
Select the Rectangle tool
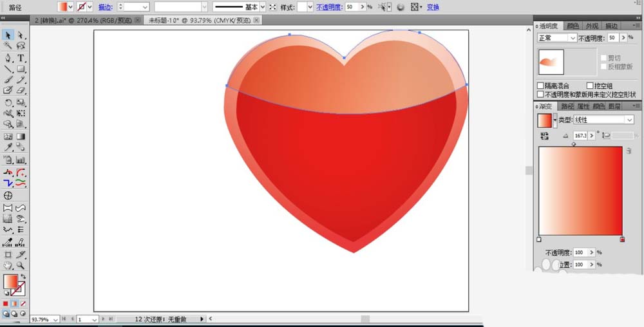pyautogui.click(x=21, y=69)
